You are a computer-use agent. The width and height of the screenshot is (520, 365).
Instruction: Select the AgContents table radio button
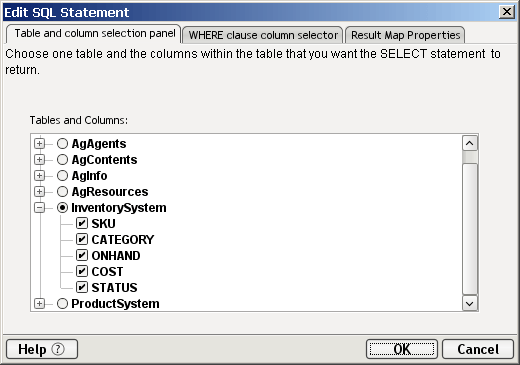click(x=62, y=160)
